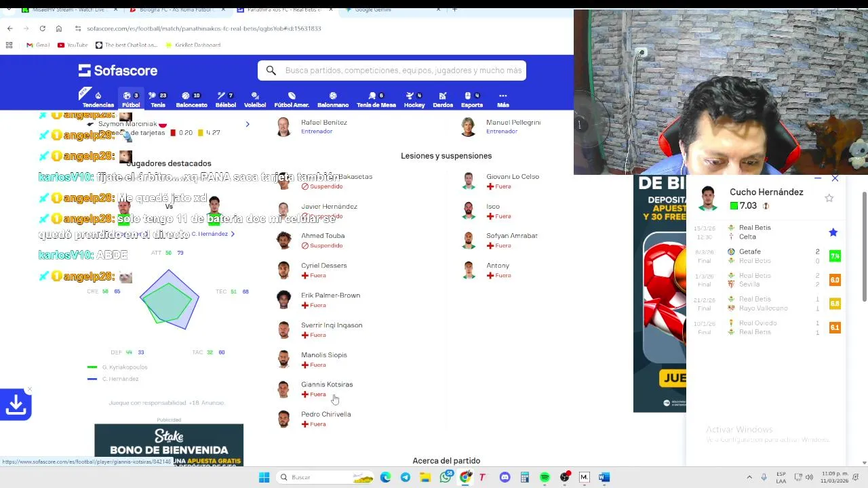This screenshot has height=488, width=868.
Task: Open Giovani Lo Celso player entry
Action: coord(502,181)
